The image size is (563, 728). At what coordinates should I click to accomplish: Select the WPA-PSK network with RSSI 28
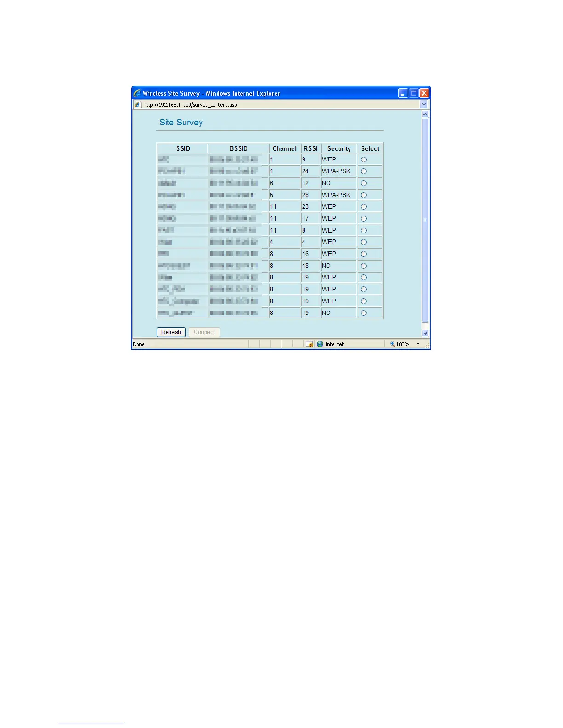click(x=363, y=195)
